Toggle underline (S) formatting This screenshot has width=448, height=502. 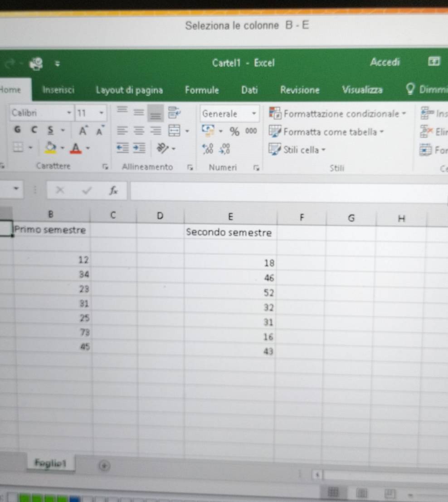[x=50, y=131]
